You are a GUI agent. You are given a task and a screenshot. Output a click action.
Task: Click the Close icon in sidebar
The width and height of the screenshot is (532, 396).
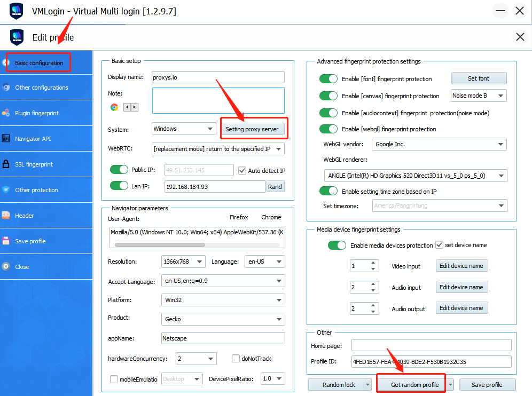point(6,267)
